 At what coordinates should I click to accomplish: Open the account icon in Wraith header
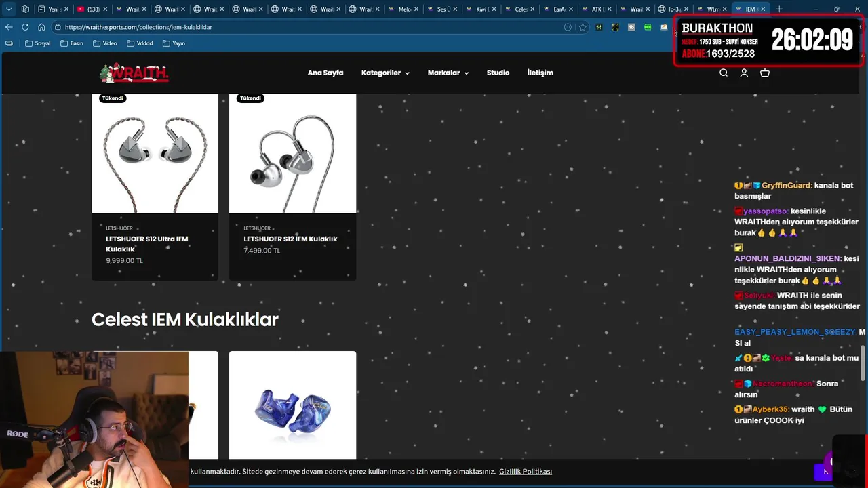click(744, 73)
